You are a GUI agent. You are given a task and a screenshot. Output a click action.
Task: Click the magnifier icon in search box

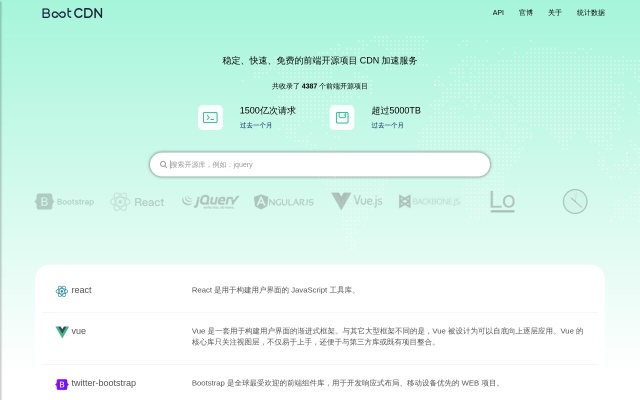pyautogui.click(x=163, y=164)
